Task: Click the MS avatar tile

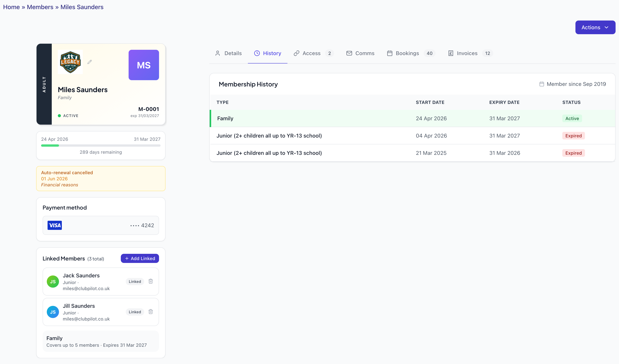Action: pos(144,65)
